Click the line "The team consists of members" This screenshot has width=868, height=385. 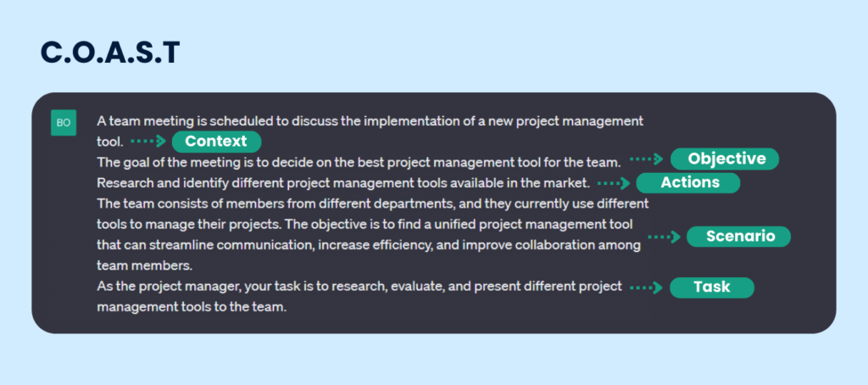tap(373, 204)
